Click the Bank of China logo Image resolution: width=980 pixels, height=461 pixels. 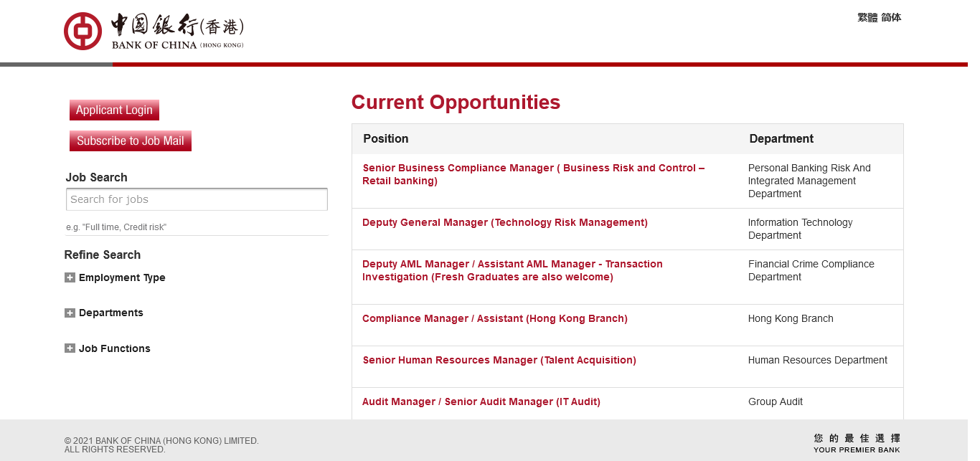(x=154, y=32)
